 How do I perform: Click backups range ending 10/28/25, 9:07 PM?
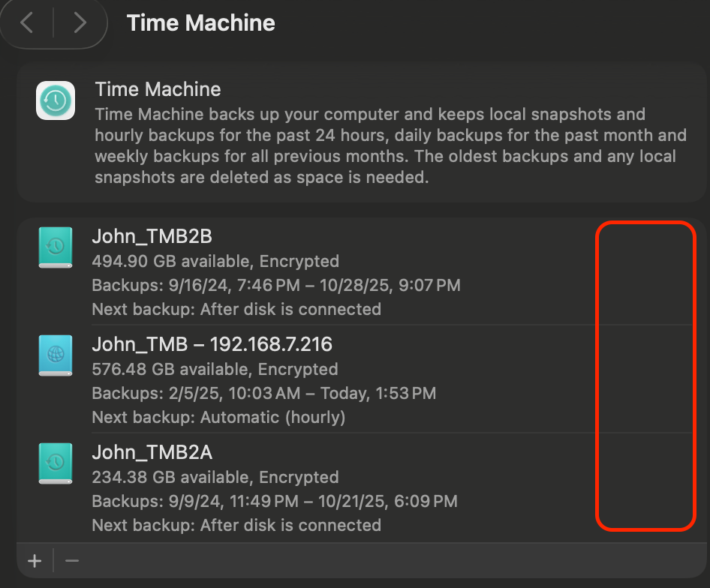pyautogui.click(x=276, y=285)
